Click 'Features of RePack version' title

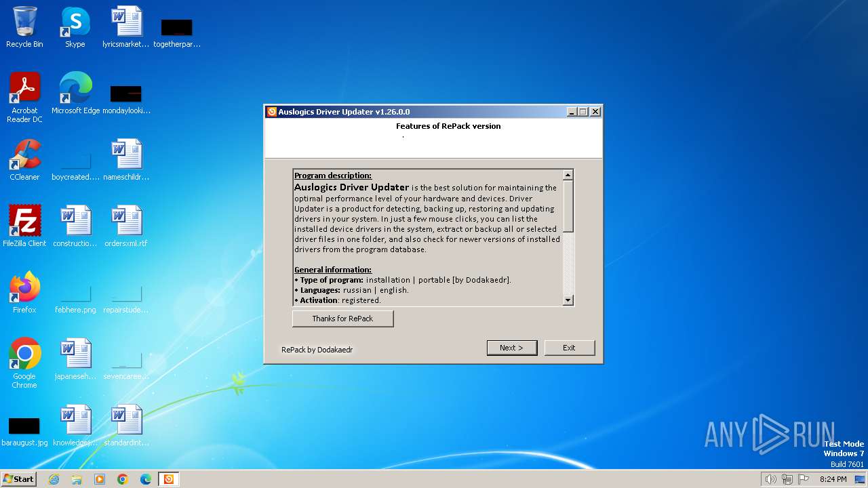[x=448, y=126]
